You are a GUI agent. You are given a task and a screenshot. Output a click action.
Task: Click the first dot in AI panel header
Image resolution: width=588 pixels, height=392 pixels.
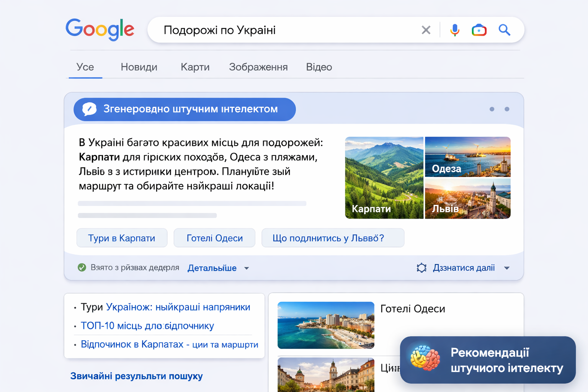pyautogui.click(x=492, y=109)
